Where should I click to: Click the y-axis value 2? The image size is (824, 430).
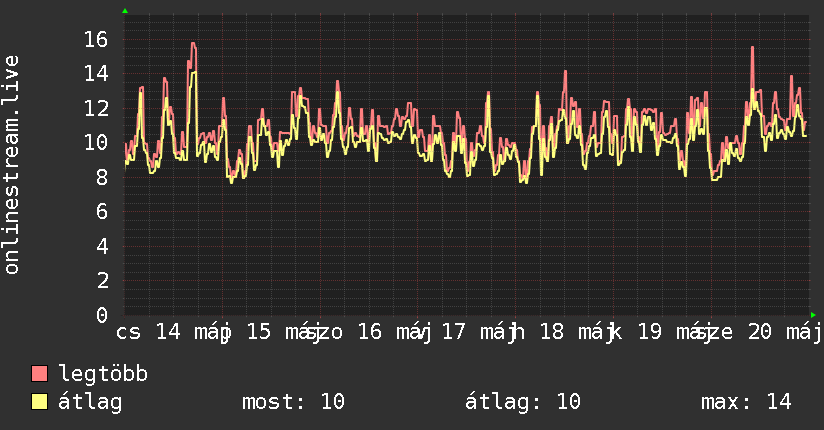click(x=102, y=280)
